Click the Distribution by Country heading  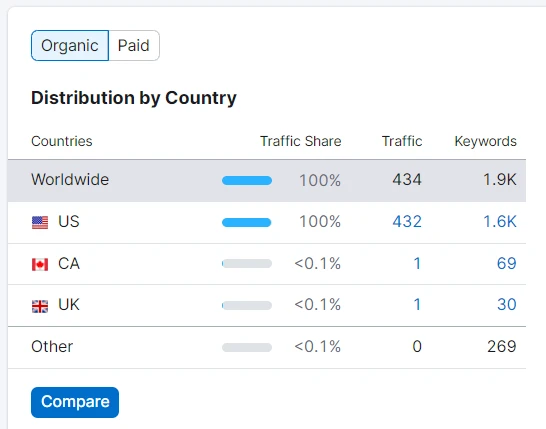pyautogui.click(x=134, y=98)
